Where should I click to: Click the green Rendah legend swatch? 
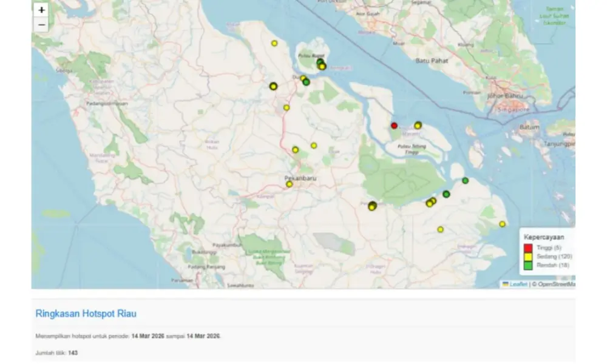coord(528,265)
